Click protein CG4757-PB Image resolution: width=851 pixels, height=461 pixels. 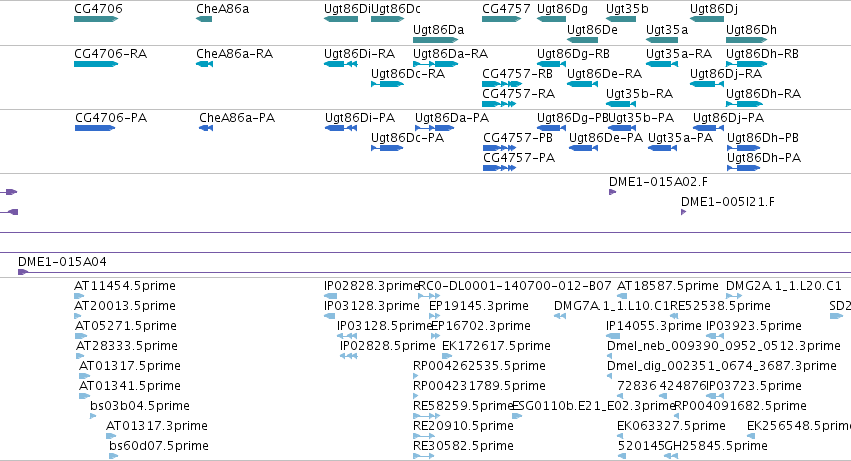tap(499, 148)
